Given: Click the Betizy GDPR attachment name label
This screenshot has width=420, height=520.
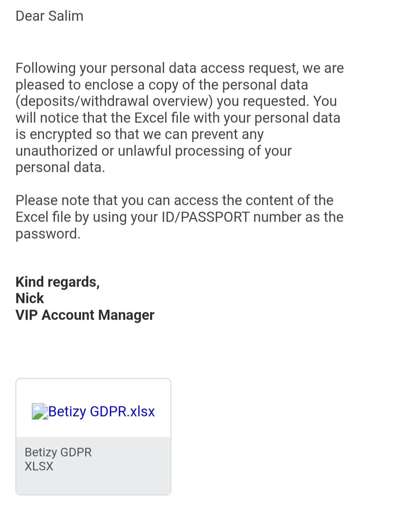Looking at the screenshot, I should pyautogui.click(x=58, y=452).
